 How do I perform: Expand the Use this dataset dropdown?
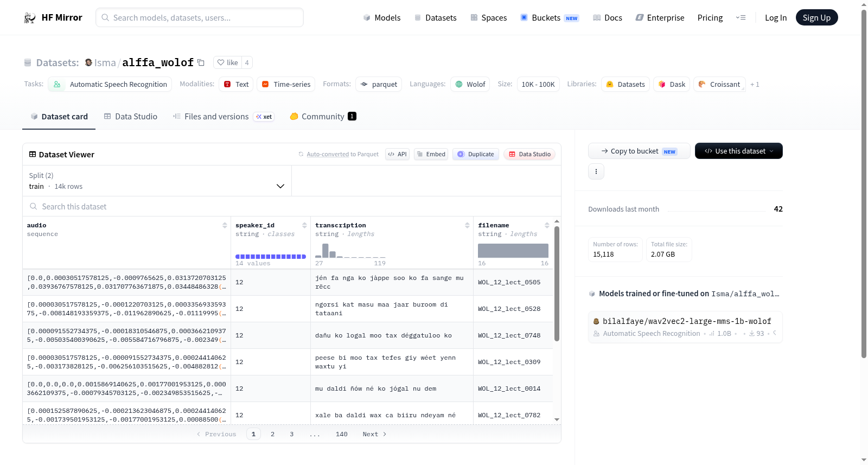739,151
